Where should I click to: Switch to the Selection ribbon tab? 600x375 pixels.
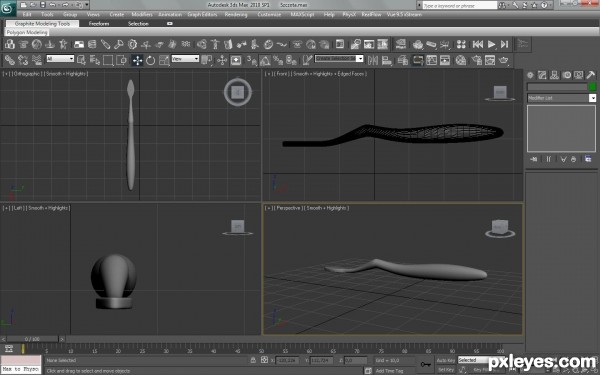pos(138,23)
